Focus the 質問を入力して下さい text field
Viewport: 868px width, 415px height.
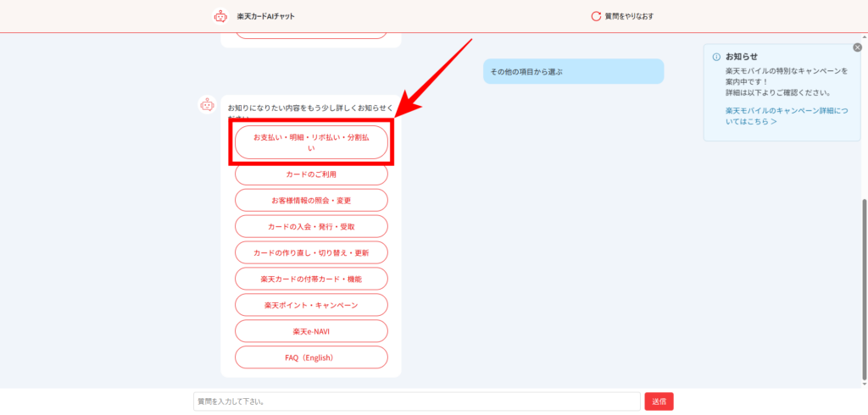tap(416, 401)
